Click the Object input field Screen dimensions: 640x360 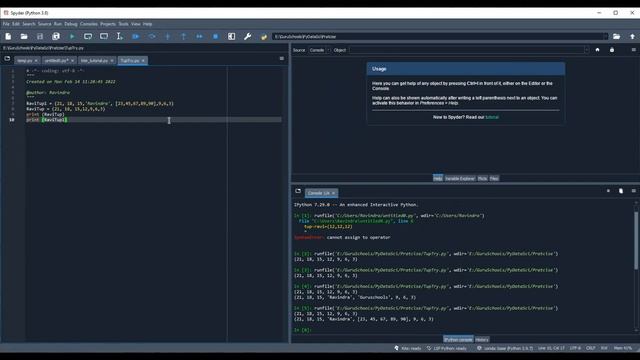point(467,50)
